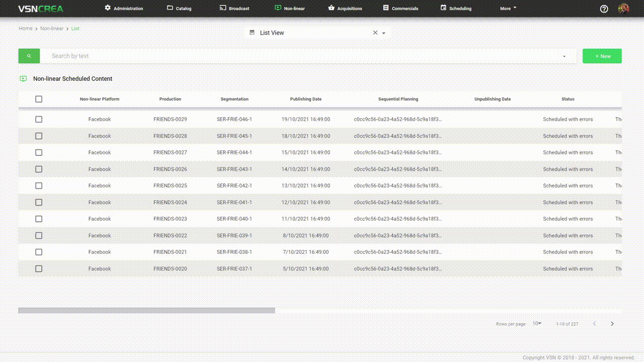Viewport: 644px width, 362px height.
Task: Open the user avatar profile
Action: pyautogui.click(x=623, y=9)
